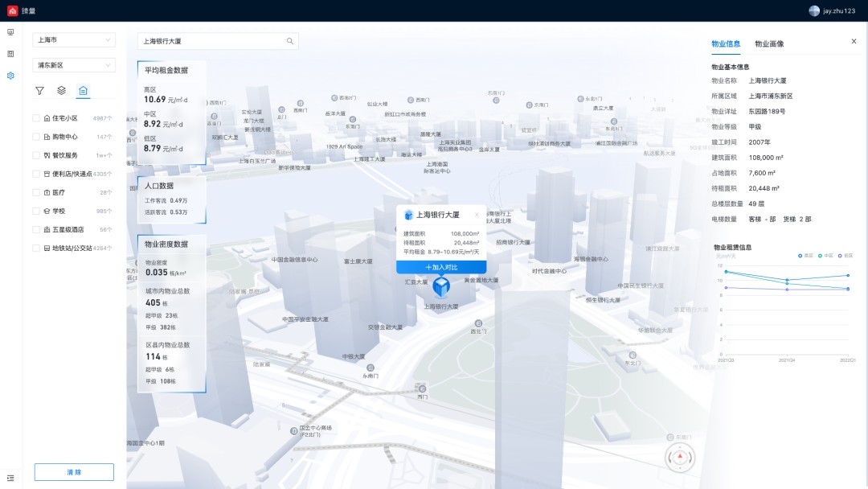Click the 中国民生银行大厦 map label
868x489 pixels.
tap(641, 286)
